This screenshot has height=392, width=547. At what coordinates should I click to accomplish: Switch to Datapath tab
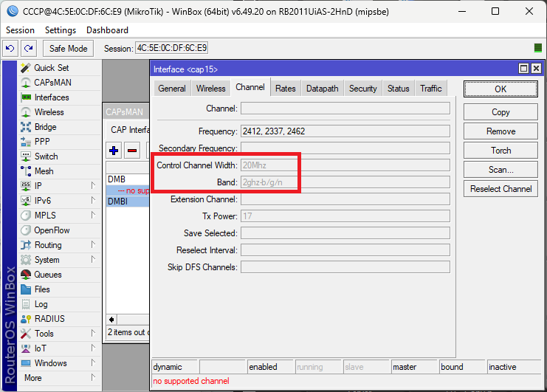pyautogui.click(x=323, y=89)
